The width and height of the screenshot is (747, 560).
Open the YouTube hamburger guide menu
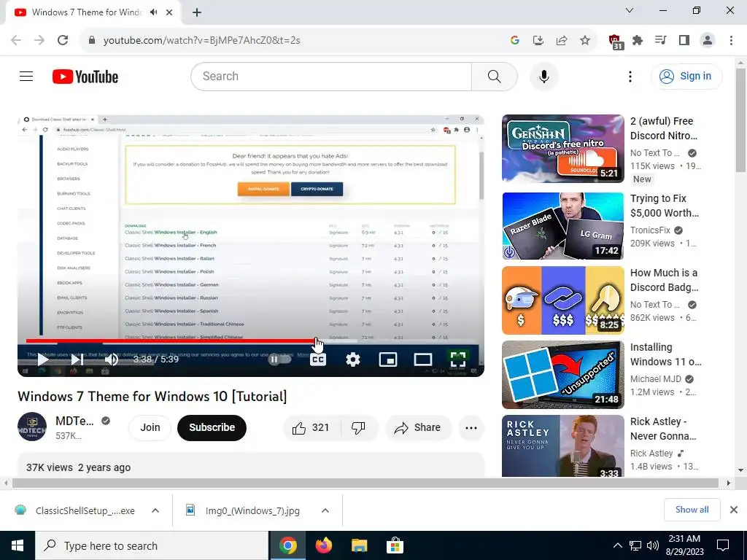tap(26, 76)
